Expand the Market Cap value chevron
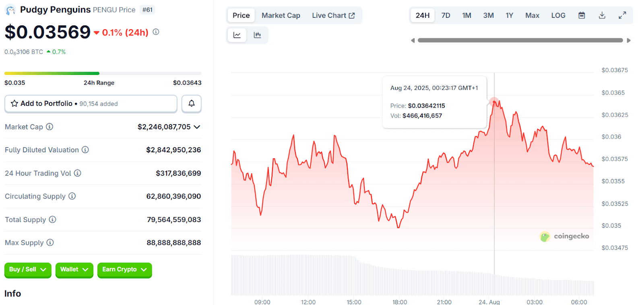 click(197, 127)
